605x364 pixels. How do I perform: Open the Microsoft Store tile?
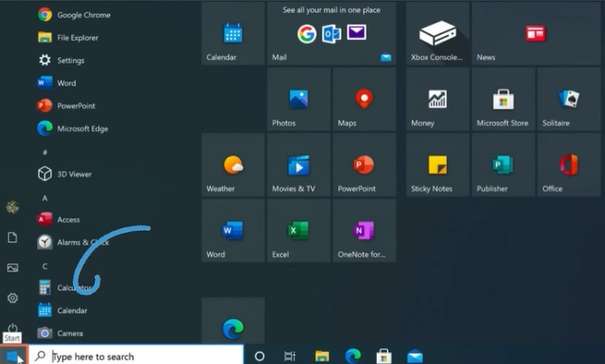tap(503, 99)
